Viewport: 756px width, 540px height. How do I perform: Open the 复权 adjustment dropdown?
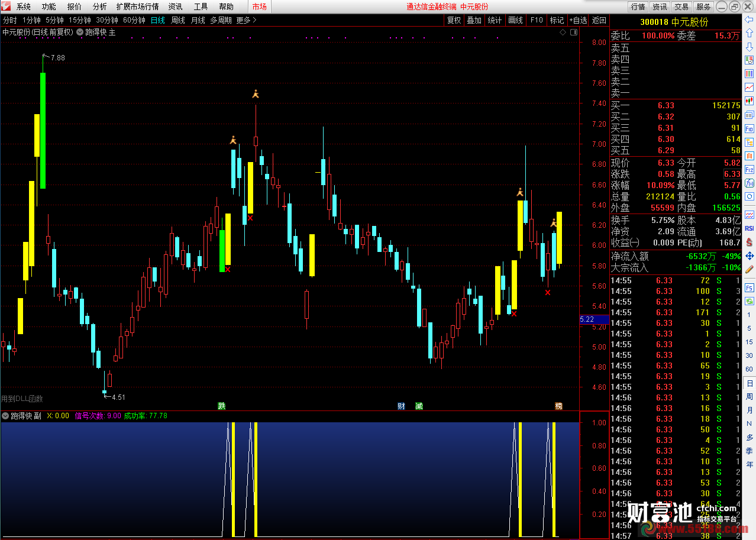point(454,20)
